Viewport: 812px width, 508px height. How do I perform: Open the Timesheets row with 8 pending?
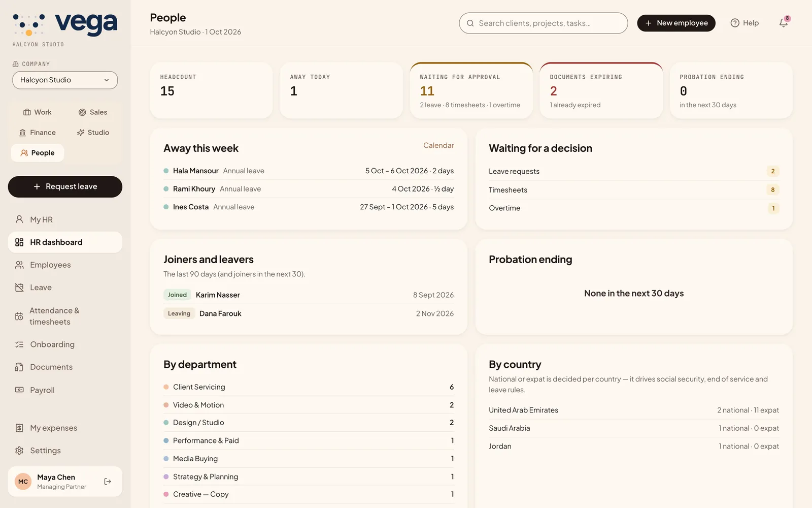point(633,190)
